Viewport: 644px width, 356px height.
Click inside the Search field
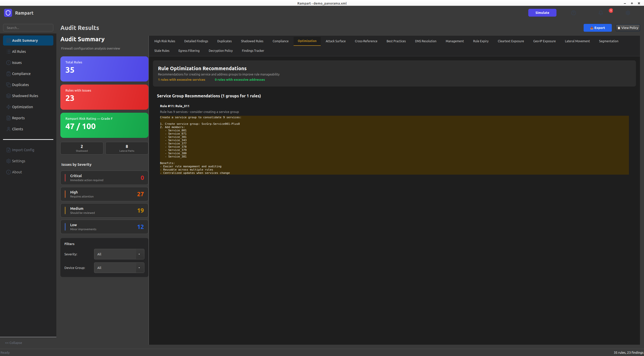[28, 28]
